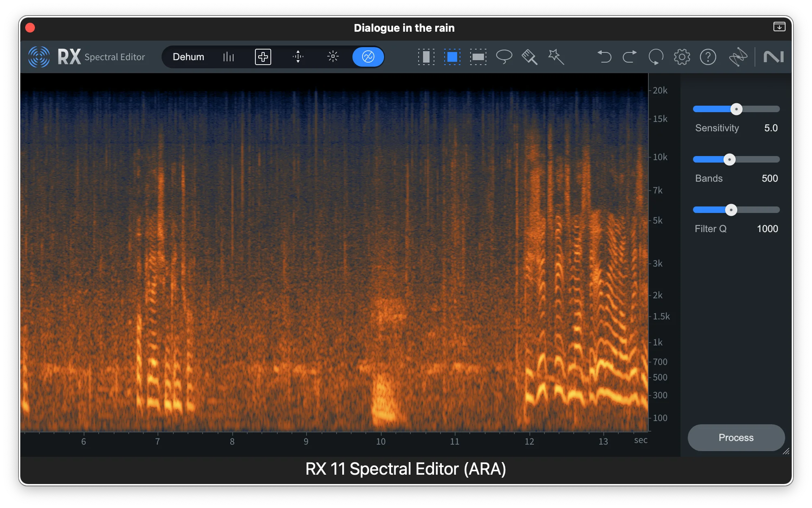Select the Time-Frequency selection tool
The height and width of the screenshot is (508, 812).
452,57
